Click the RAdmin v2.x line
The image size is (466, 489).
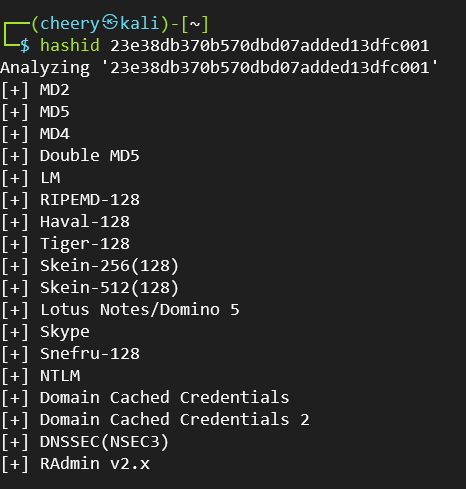click(x=75, y=464)
